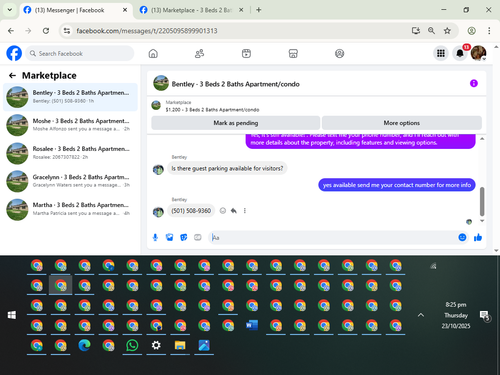Open the purple conversation information icon
The width and height of the screenshot is (500, 375).
pyautogui.click(x=474, y=83)
